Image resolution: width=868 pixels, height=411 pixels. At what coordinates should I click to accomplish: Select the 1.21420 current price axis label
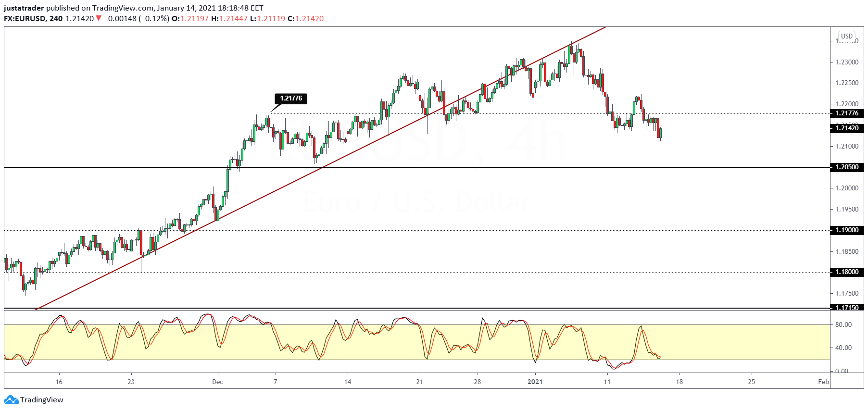846,128
